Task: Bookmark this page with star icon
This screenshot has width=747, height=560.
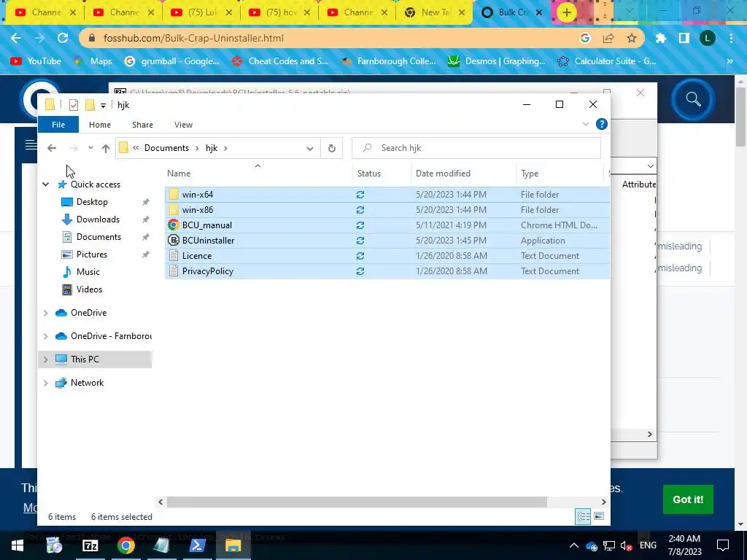Action: tap(632, 38)
